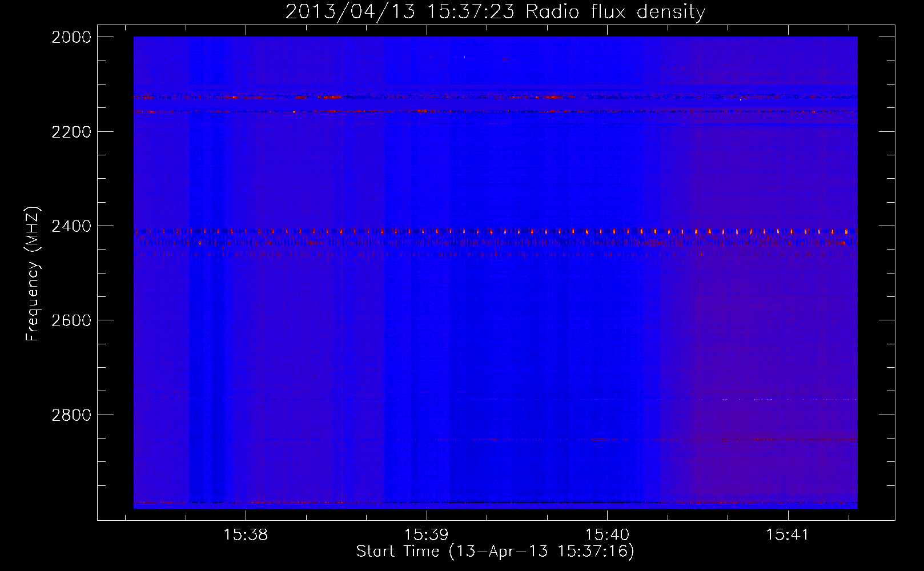Click the 'Start Time (13-Apr-13 15:37:16)' label
Viewport: 924px width, 571px height.
click(x=495, y=552)
